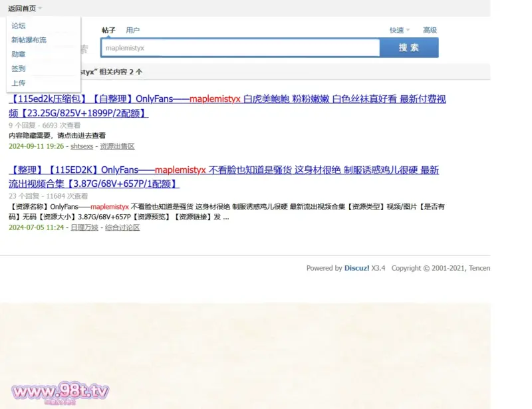Click the blue 搜索 search button
Screen dimensions: 532x409
pyautogui.click(x=409, y=48)
